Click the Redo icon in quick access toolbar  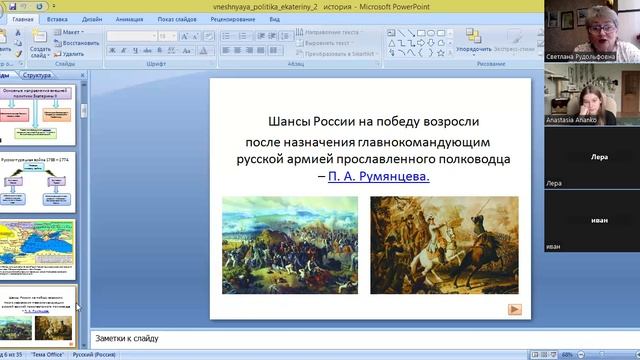pyautogui.click(x=40, y=6)
